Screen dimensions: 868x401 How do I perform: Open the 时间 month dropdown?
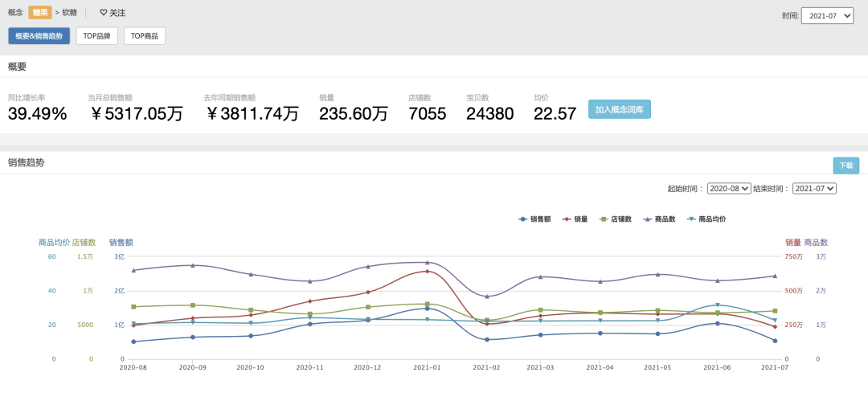pos(828,16)
